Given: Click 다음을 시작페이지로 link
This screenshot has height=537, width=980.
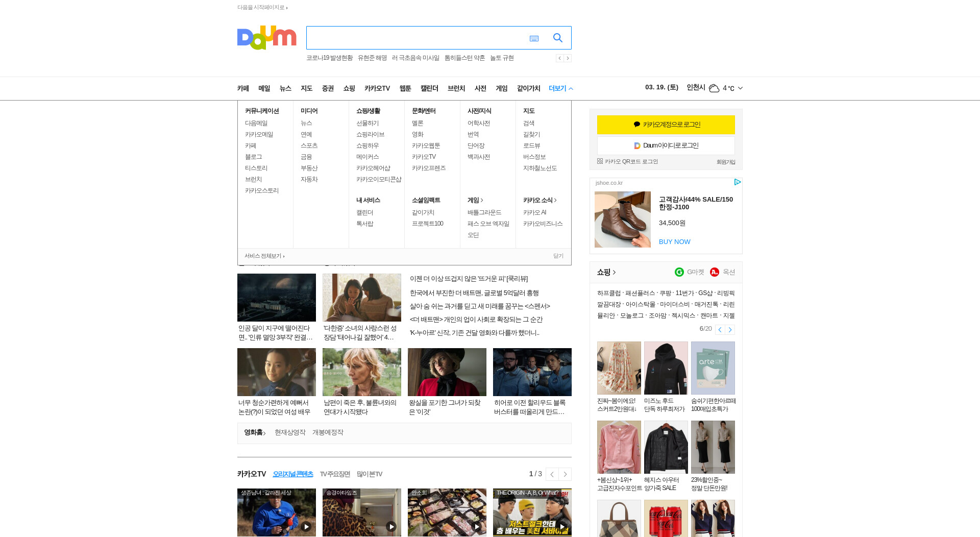Looking at the screenshot, I should pos(262,7).
